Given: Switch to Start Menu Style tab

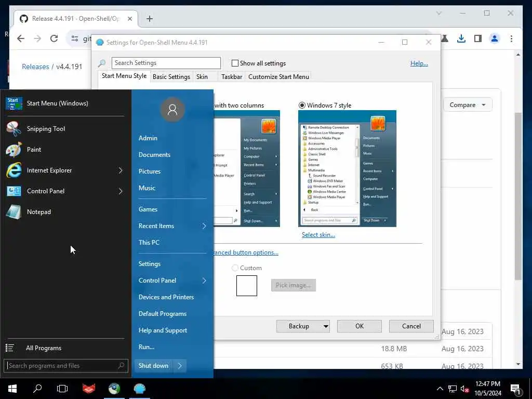Looking at the screenshot, I should point(124,76).
